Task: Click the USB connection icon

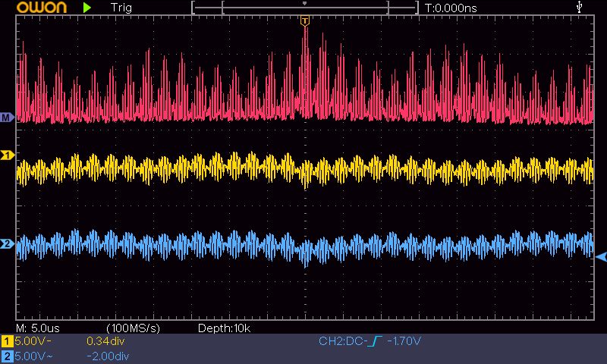Action: coord(580,8)
